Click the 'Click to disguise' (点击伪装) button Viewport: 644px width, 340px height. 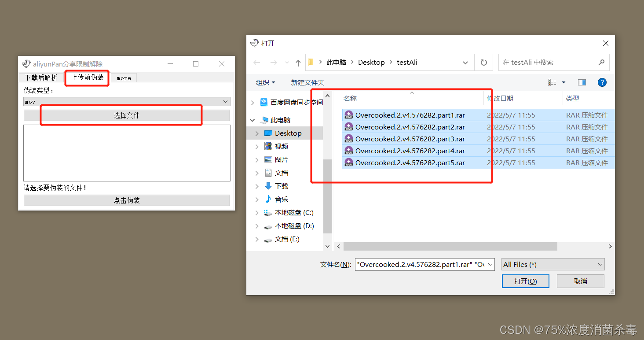(x=127, y=200)
